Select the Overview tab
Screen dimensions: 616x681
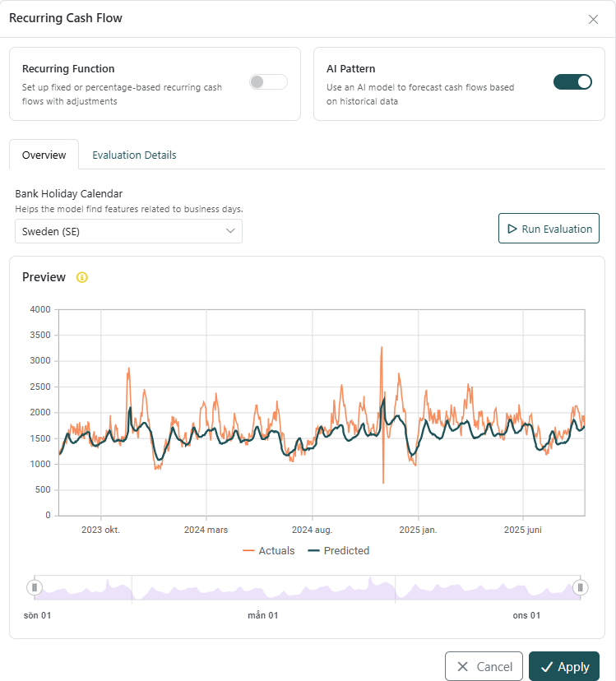click(44, 155)
